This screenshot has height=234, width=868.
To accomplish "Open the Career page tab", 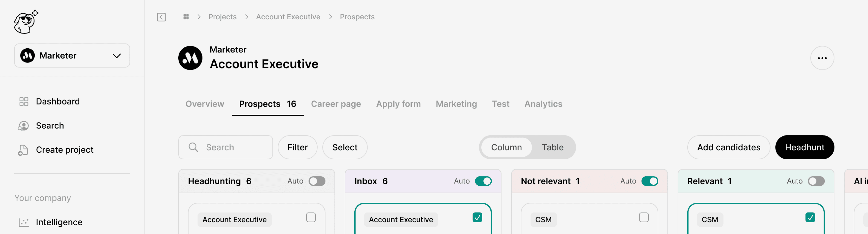I will pos(336,104).
